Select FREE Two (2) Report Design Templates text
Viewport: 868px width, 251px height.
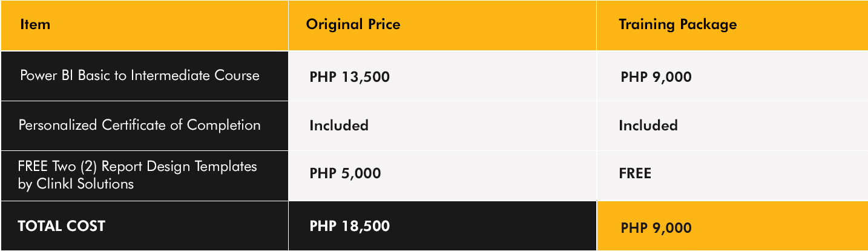138,166
